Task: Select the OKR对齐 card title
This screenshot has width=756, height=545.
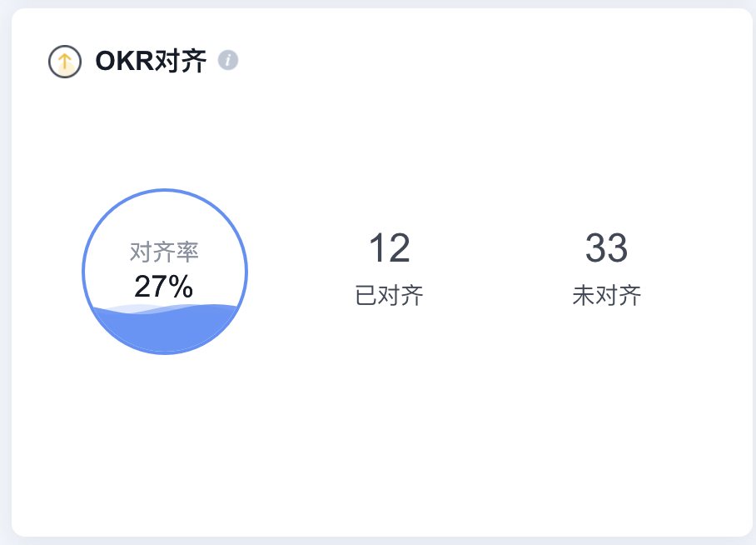Action: (x=151, y=61)
